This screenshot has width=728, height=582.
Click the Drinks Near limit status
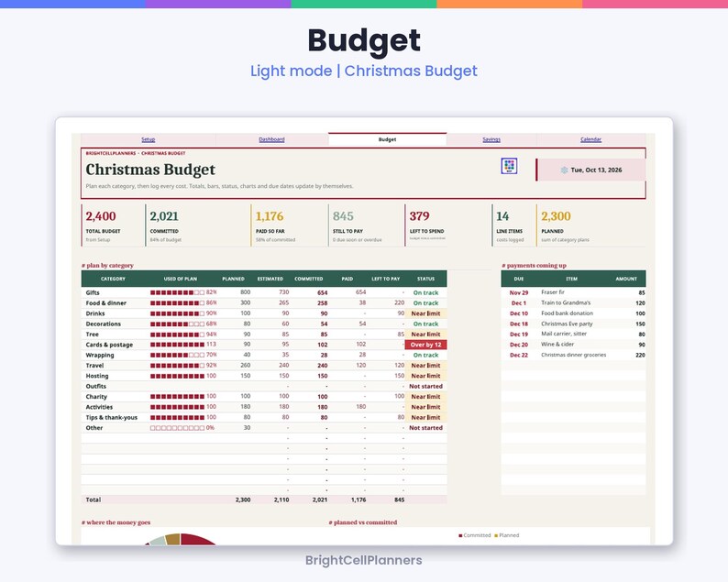point(425,313)
